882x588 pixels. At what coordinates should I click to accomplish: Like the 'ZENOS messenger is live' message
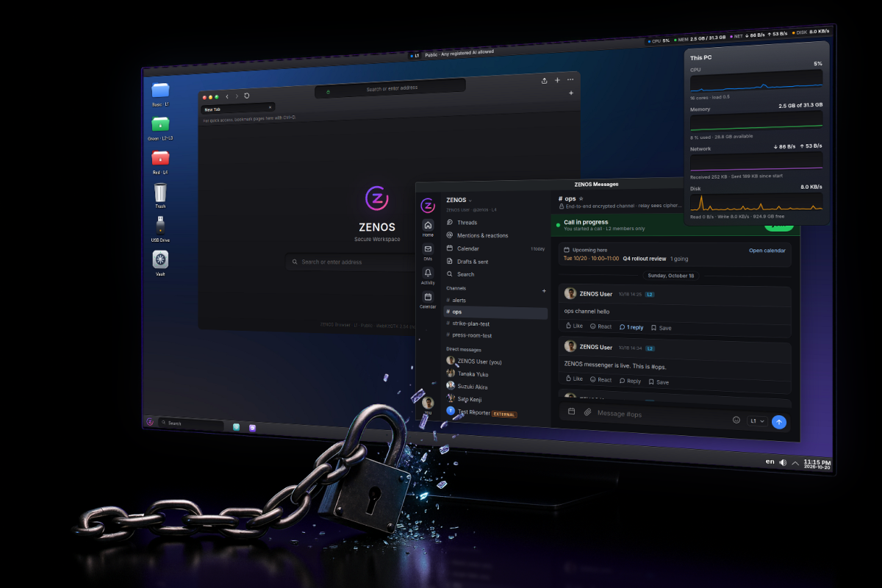[x=573, y=379]
